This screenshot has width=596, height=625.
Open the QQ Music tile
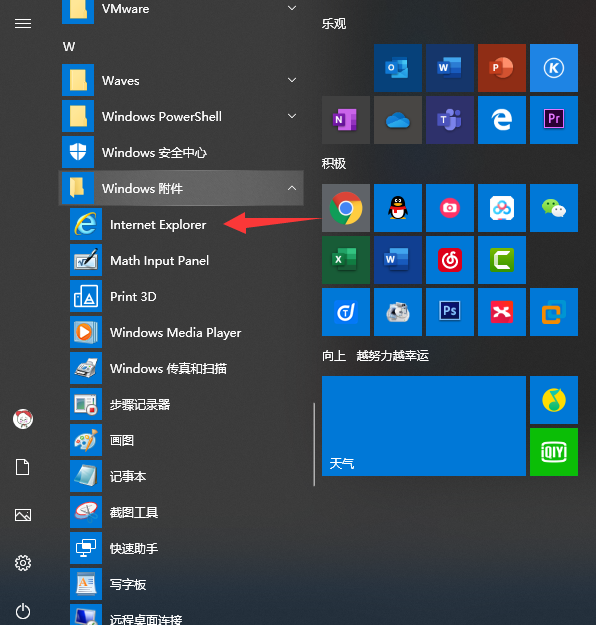554,400
